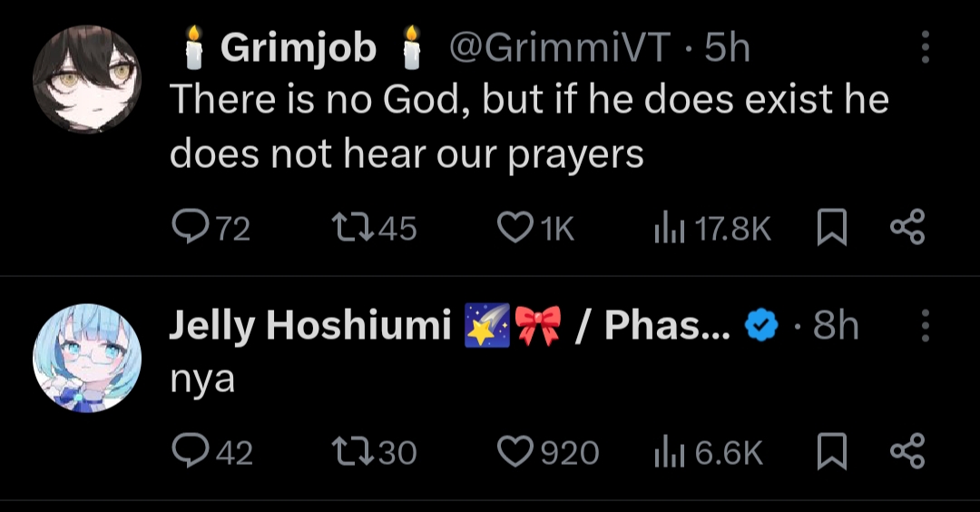The image size is (980, 512).
Task: Open Grimjob display name profile link
Action: pos(298,48)
